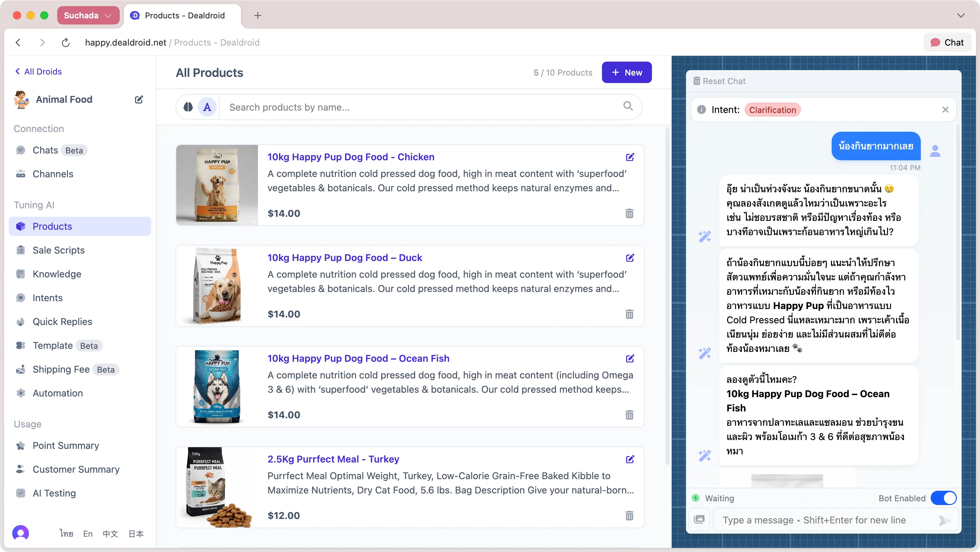Open editor for 10kg Happy Pup Chicken product
The width and height of the screenshot is (980, 552).
631,157
